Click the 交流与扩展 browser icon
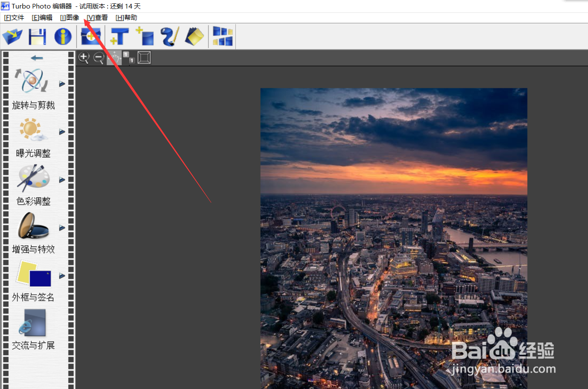 32,322
